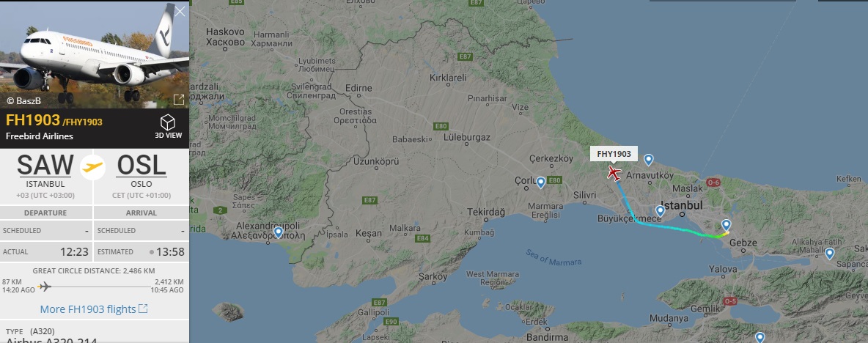The image size is (868, 343).
Task: Click the airport pin near Gebze
Action: (x=727, y=225)
